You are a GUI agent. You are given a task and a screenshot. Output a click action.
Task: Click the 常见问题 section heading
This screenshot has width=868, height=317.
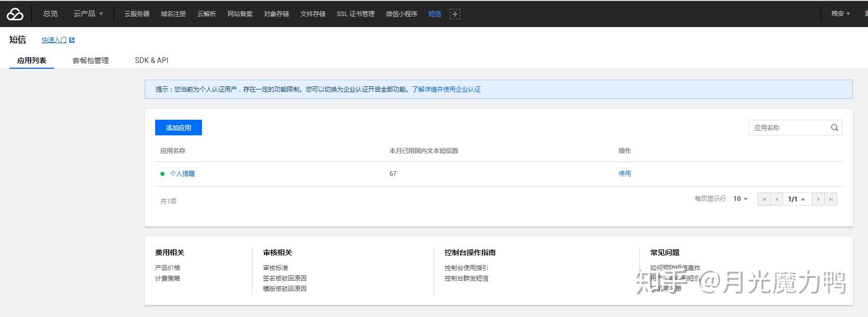click(665, 252)
